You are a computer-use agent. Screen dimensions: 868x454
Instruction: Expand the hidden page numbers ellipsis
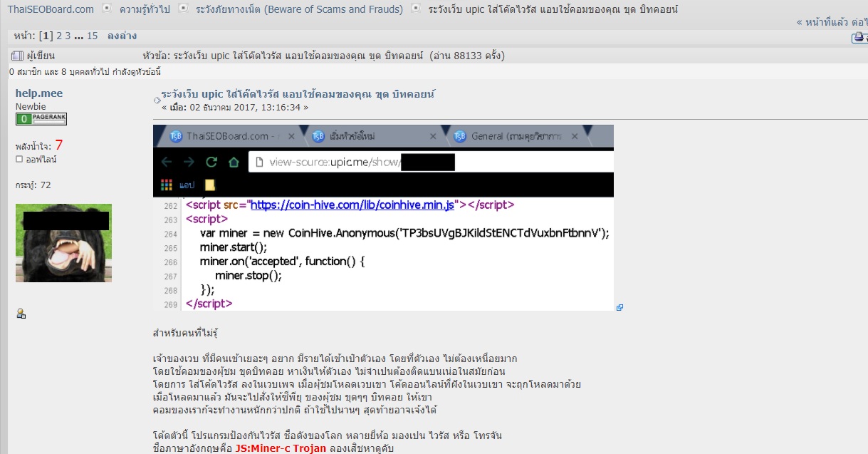[x=78, y=36]
